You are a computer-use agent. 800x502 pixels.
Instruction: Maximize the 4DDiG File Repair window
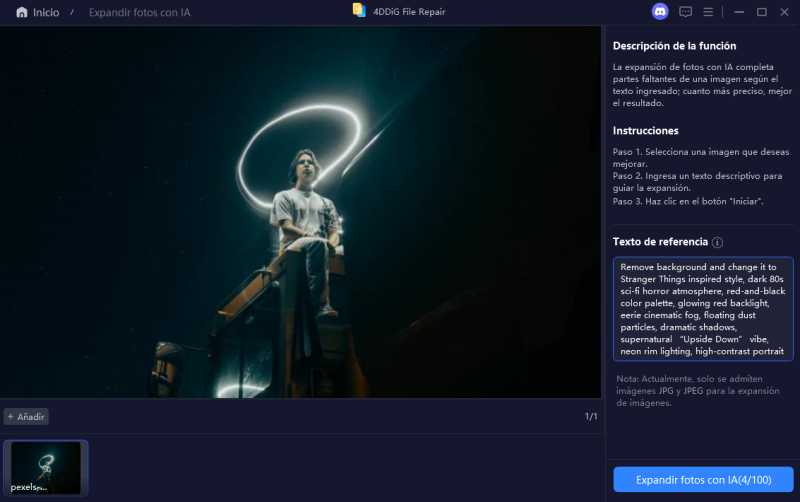762,12
